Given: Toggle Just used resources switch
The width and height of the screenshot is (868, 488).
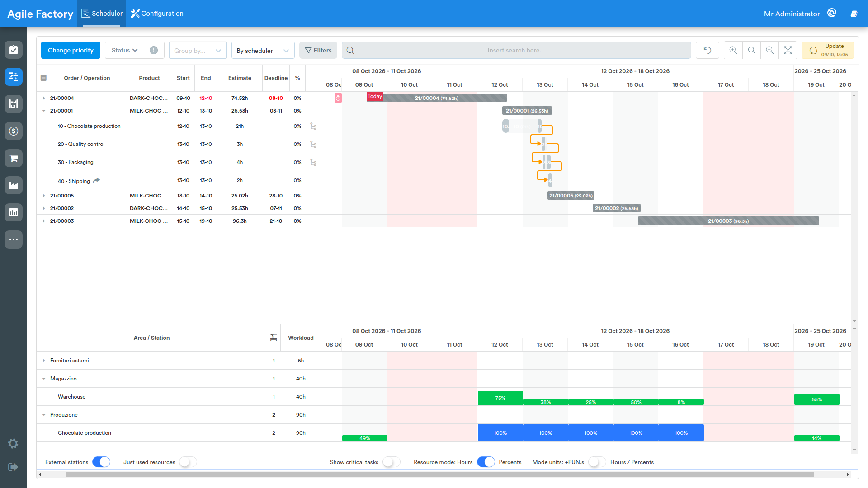Looking at the screenshot, I should click(x=188, y=462).
